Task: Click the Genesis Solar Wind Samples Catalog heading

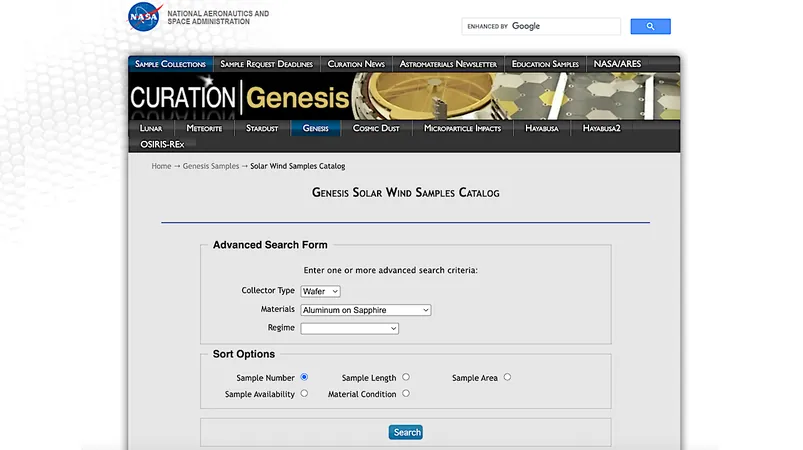Action: tap(406, 192)
